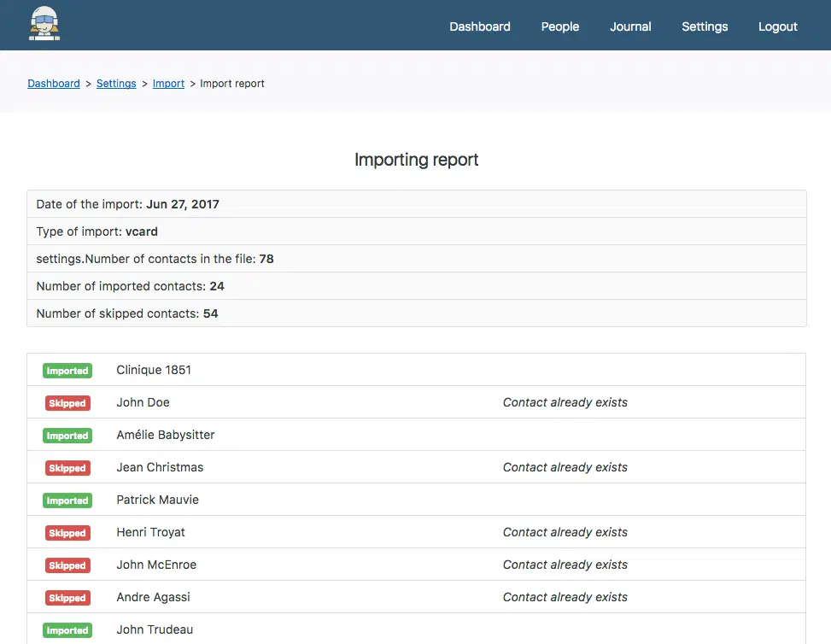Click the Imported badge for Clinique 1851
The image size is (831, 644).
(x=67, y=371)
